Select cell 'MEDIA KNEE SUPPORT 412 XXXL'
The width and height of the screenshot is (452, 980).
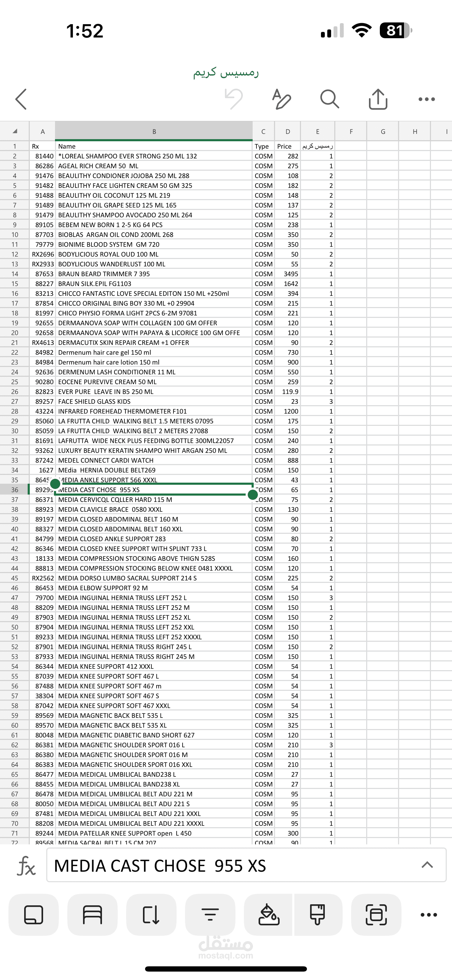click(154, 667)
